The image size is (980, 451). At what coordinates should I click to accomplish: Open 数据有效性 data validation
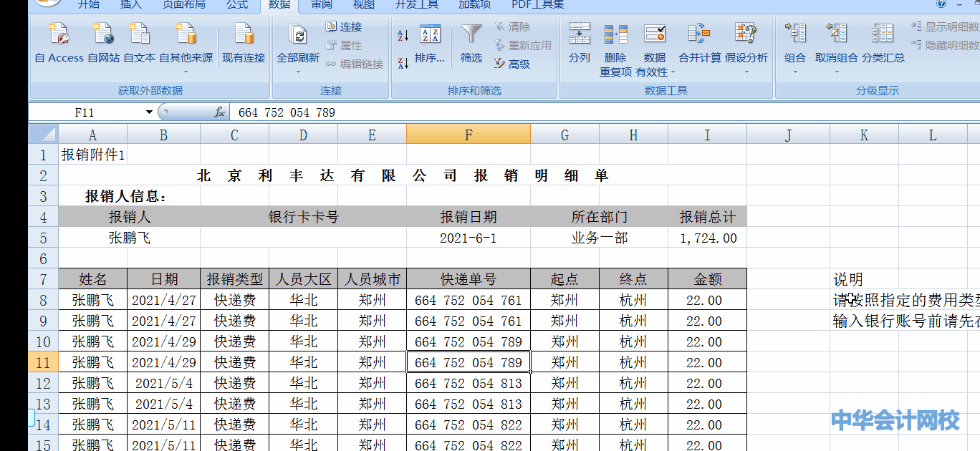655,49
